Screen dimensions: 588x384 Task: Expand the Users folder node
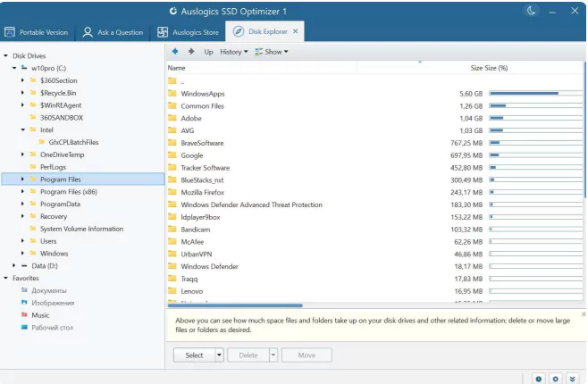coord(22,241)
